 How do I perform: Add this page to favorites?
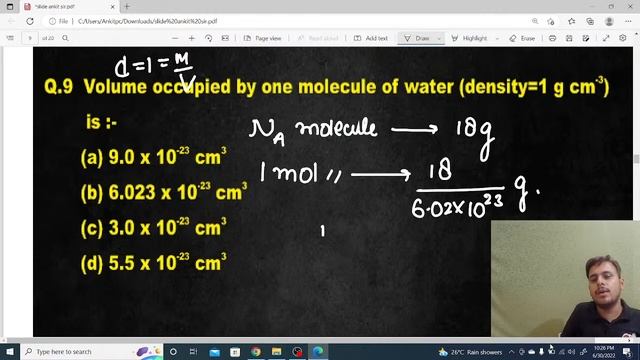pos(551,21)
